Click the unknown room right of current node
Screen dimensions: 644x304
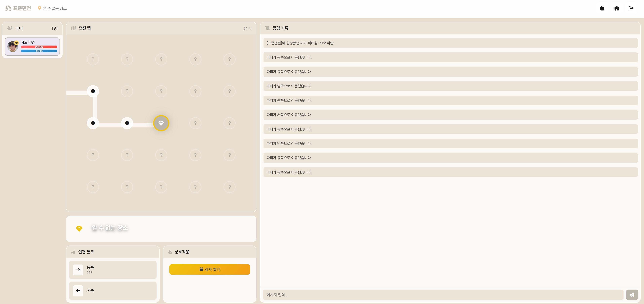coord(195,123)
